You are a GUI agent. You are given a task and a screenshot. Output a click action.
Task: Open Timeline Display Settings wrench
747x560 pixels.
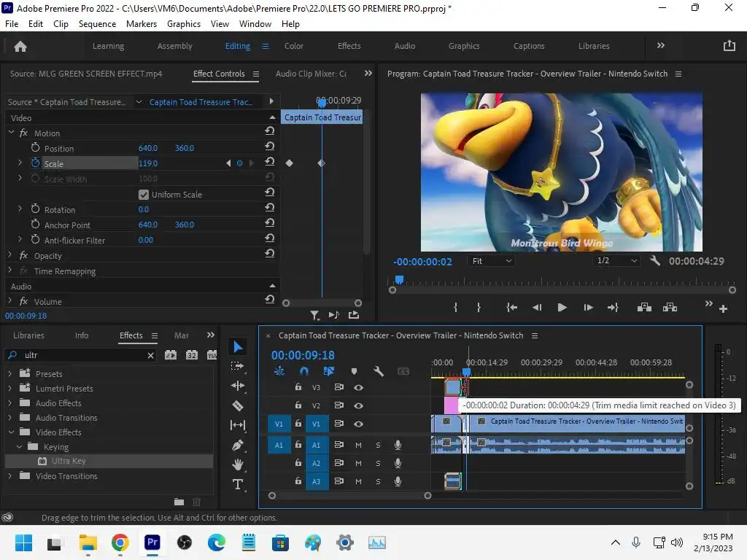pos(379,371)
